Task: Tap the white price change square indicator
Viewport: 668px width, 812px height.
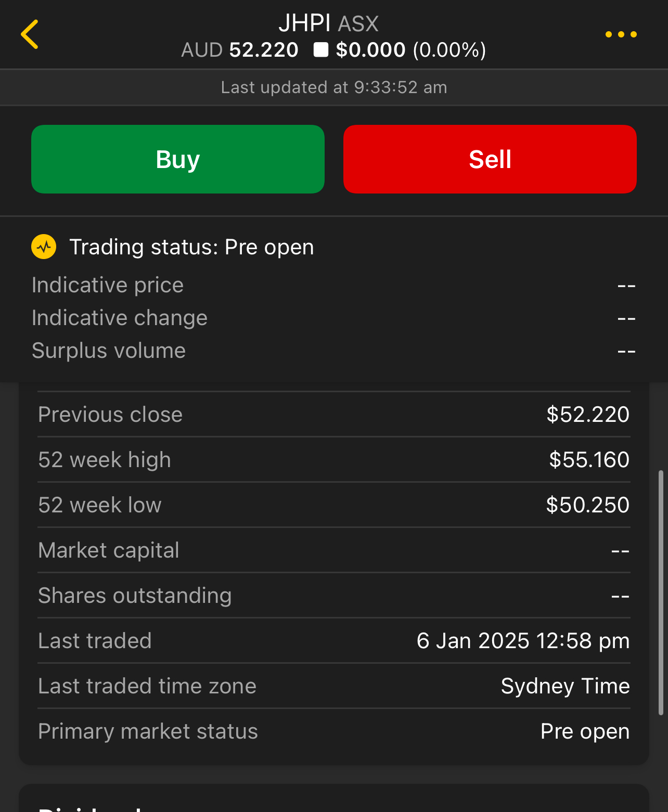Action: tap(321, 50)
